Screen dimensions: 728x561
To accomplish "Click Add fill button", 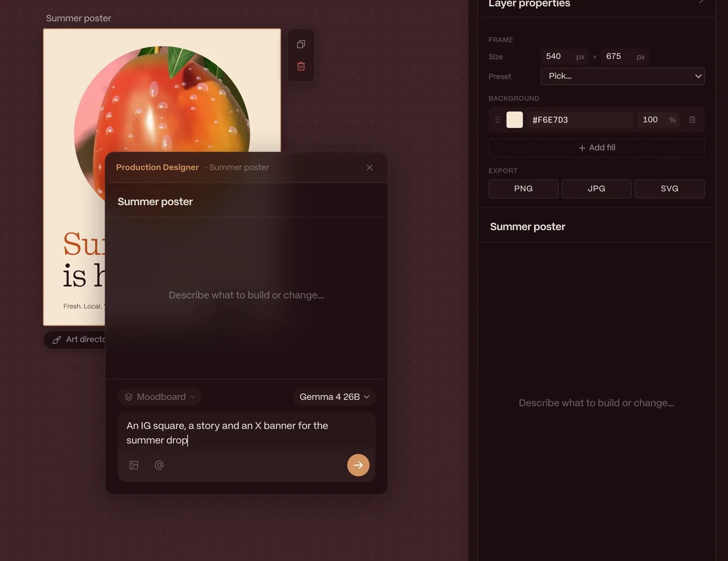I will [x=596, y=148].
